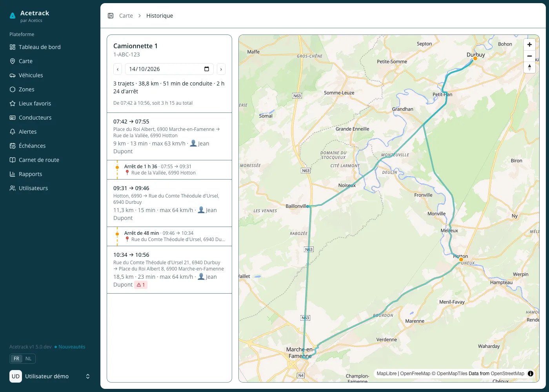The image size is (549, 392).
Task: Click the pin icon on Rue de la Vallée stop
Action: point(127,172)
